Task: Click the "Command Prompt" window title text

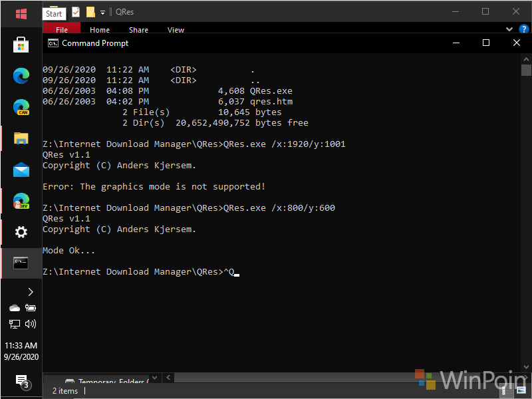Action: coord(95,43)
